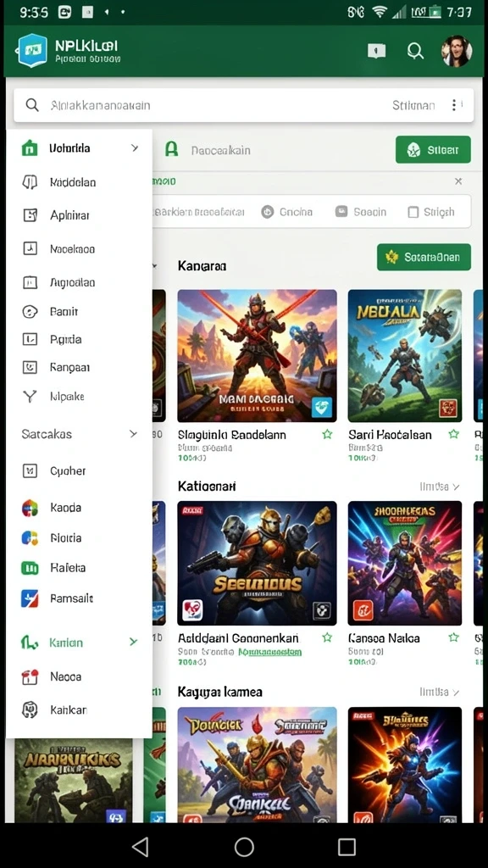Tap the notification message icon in header
Viewport: 488px width, 868px height.
tap(376, 51)
